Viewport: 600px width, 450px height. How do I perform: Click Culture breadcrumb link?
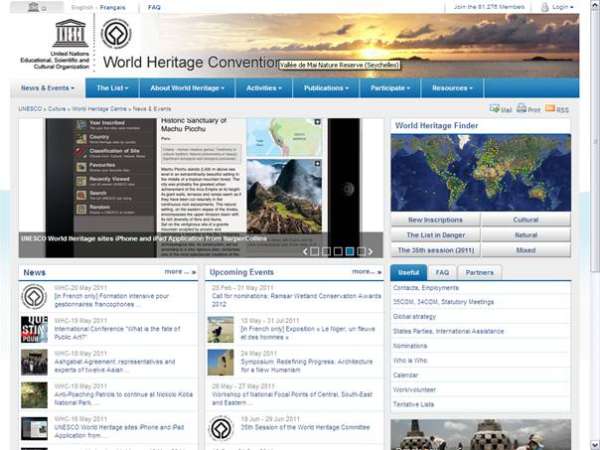pos(57,109)
